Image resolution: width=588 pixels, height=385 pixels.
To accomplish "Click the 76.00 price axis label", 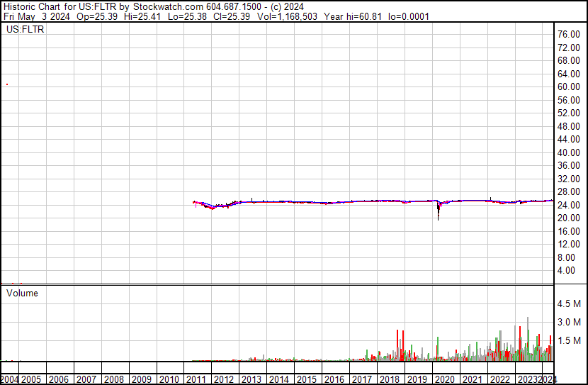I will click(569, 35).
